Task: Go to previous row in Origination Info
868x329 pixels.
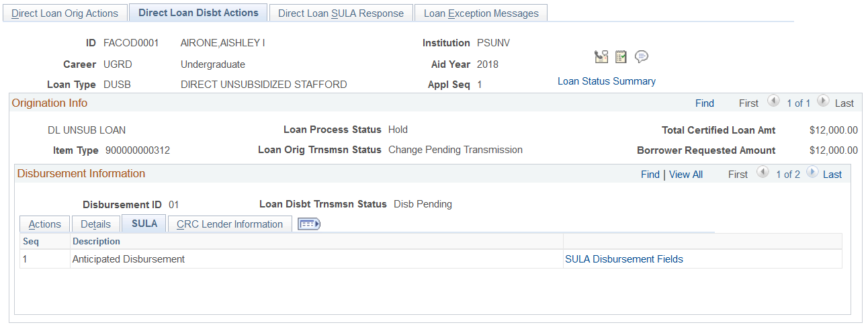Action: tap(773, 103)
